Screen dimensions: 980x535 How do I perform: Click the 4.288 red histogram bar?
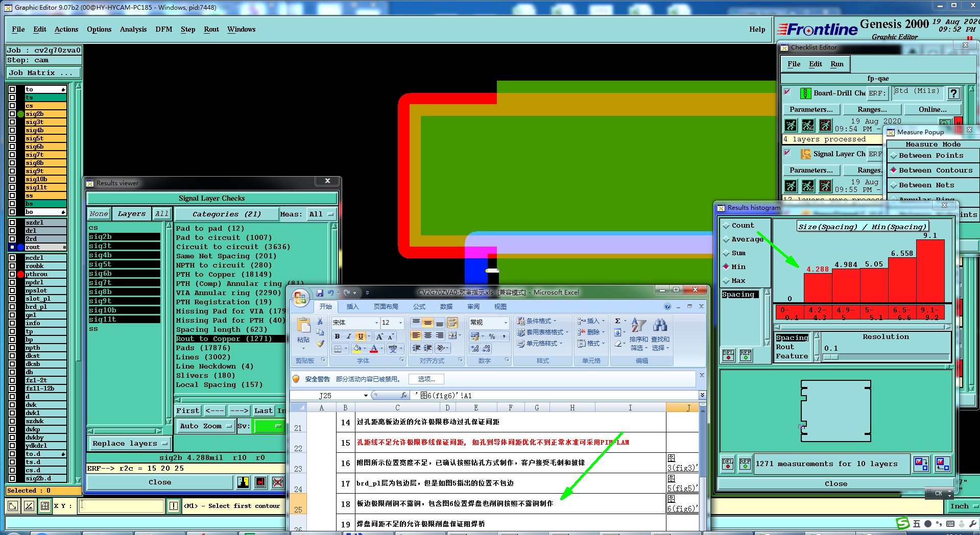click(818, 288)
